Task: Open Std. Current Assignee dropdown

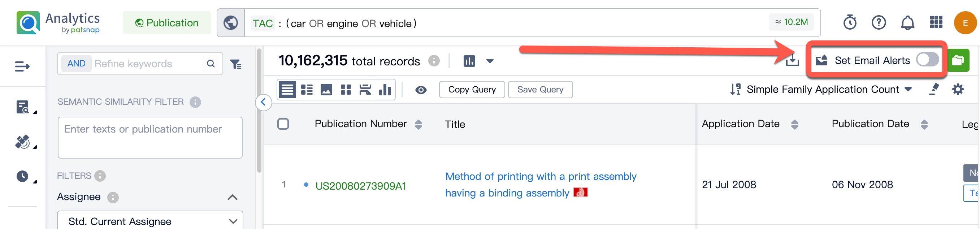Action: tap(150, 221)
